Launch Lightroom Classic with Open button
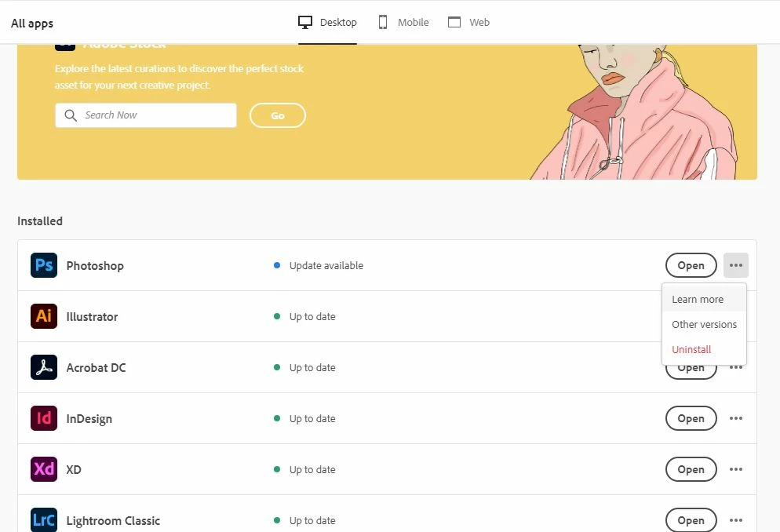 click(691, 520)
